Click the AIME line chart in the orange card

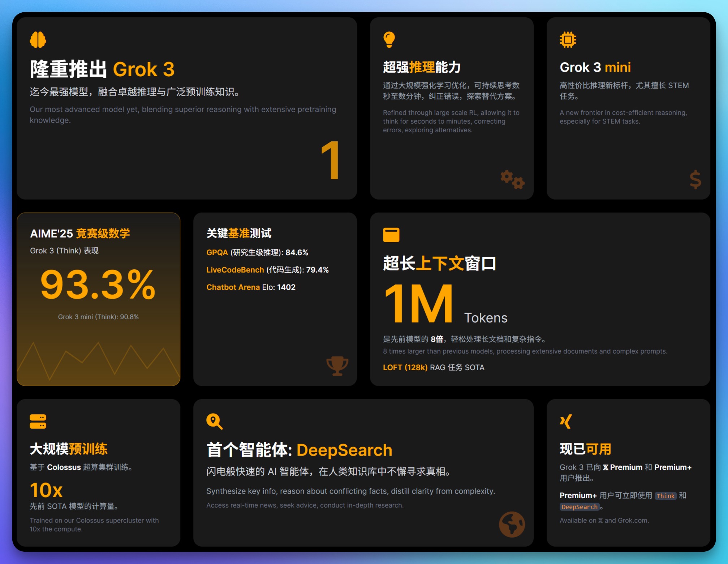(98, 362)
